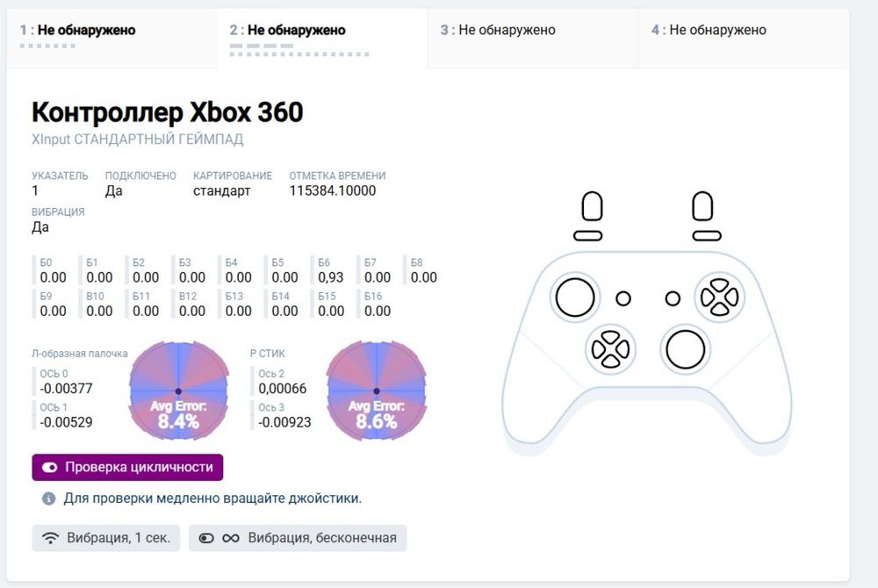Click the left trigger on controller diagram

(592, 206)
